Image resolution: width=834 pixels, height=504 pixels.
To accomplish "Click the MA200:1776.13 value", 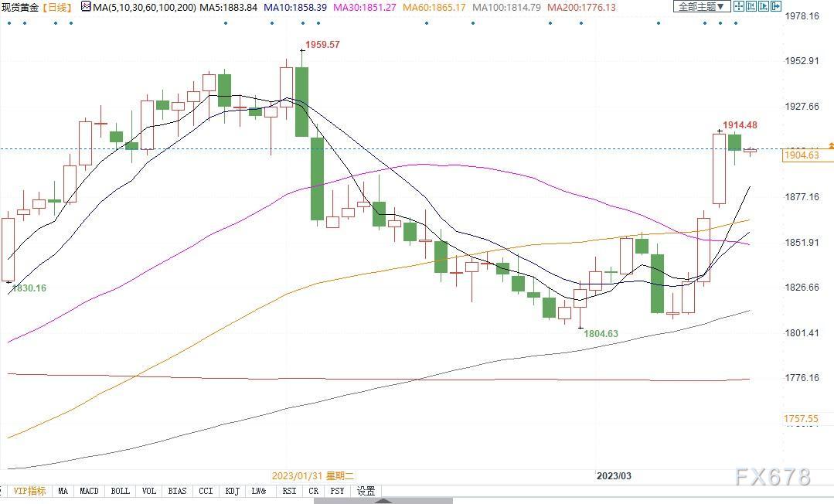I will [581, 8].
